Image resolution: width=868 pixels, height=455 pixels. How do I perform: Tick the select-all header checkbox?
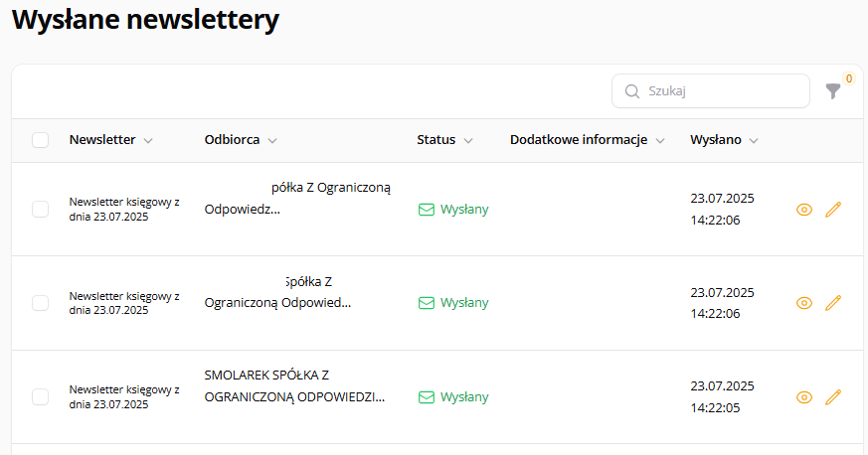coord(41,140)
